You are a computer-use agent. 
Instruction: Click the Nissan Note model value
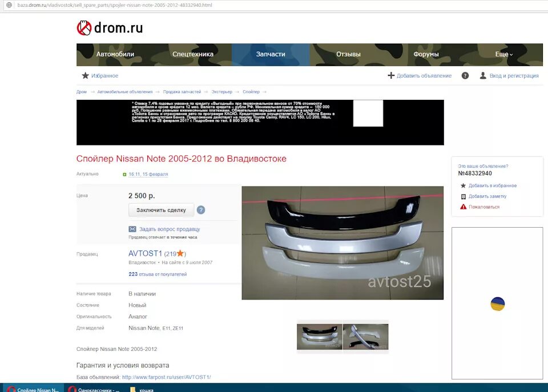[x=155, y=328]
